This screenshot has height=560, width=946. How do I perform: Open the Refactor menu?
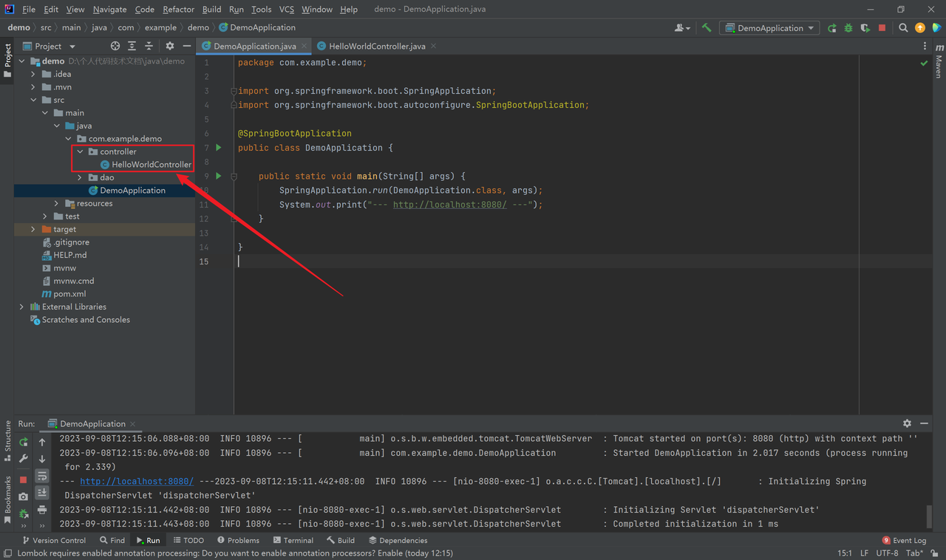pyautogui.click(x=178, y=10)
